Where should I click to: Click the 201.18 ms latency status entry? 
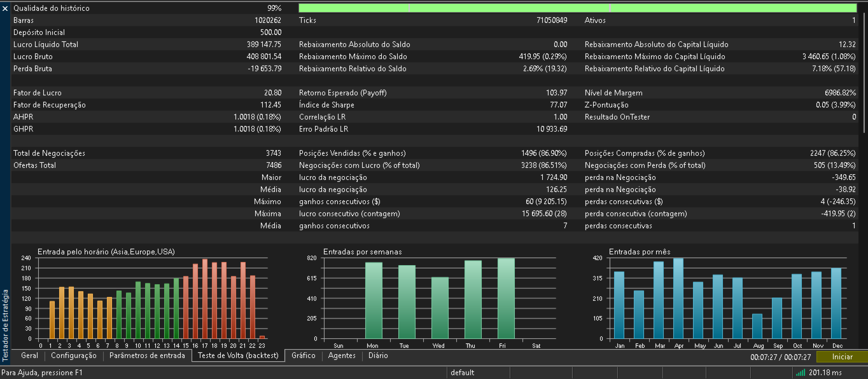coord(825,373)
